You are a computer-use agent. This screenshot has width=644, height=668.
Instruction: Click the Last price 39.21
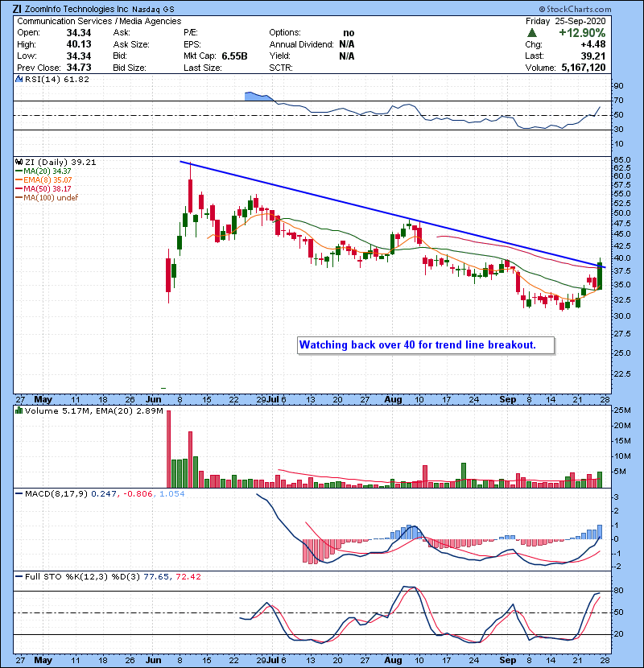click(x=593, y=56)
